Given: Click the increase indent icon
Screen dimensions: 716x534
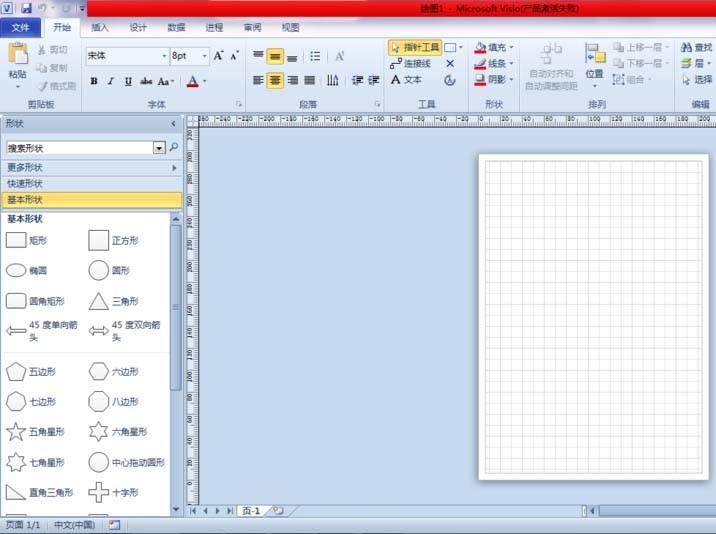Looking at the screenshot, I should (374, 81).
